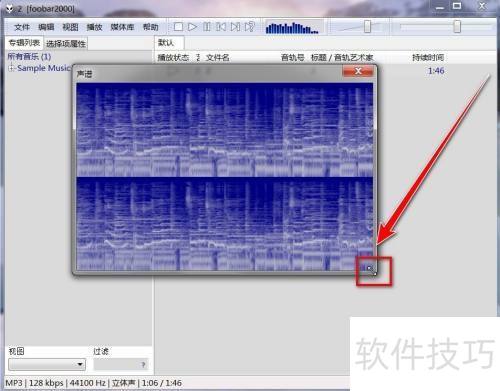Screen dimensions: 500x391
Task: Play a random track button
Action: tap(250, 27)
